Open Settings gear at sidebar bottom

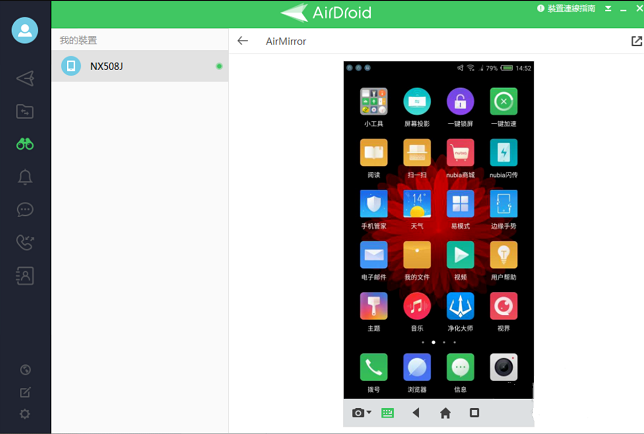[25, 414]
